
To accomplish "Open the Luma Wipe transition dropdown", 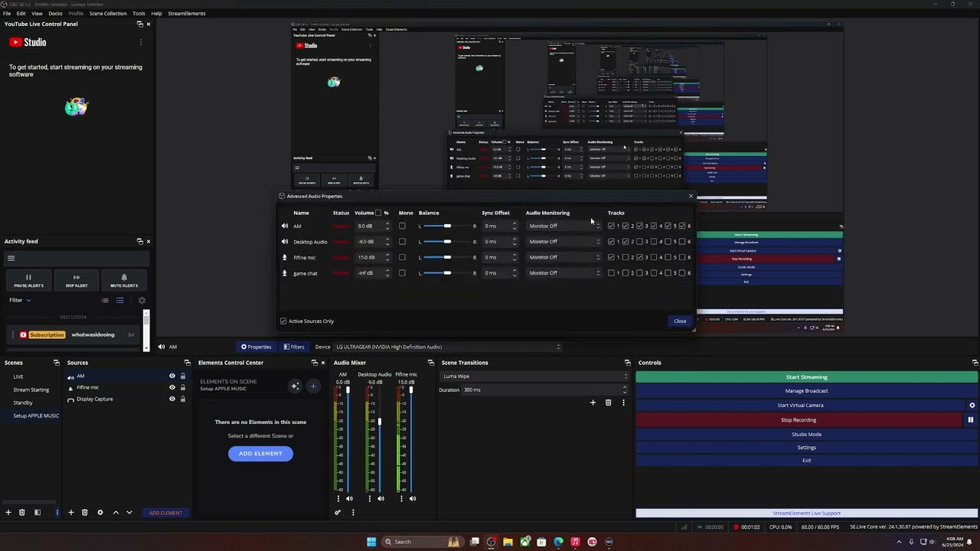I will click(x=535, y=377).
